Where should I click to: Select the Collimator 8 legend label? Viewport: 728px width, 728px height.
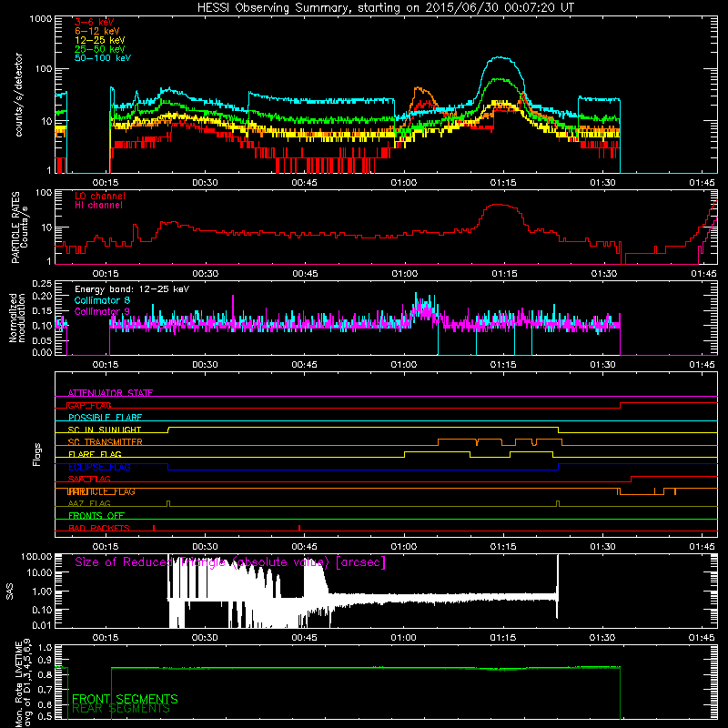point(102,300)
